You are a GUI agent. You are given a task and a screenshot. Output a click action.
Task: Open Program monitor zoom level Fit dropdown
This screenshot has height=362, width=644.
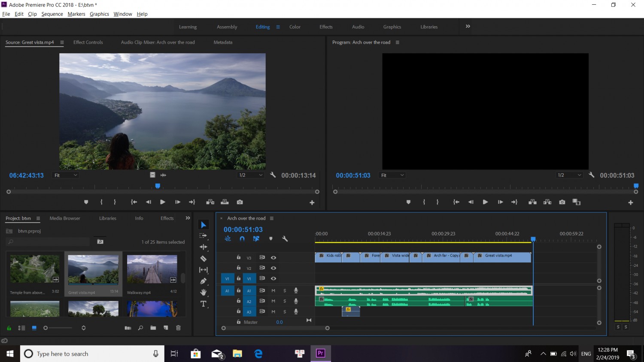392,175
